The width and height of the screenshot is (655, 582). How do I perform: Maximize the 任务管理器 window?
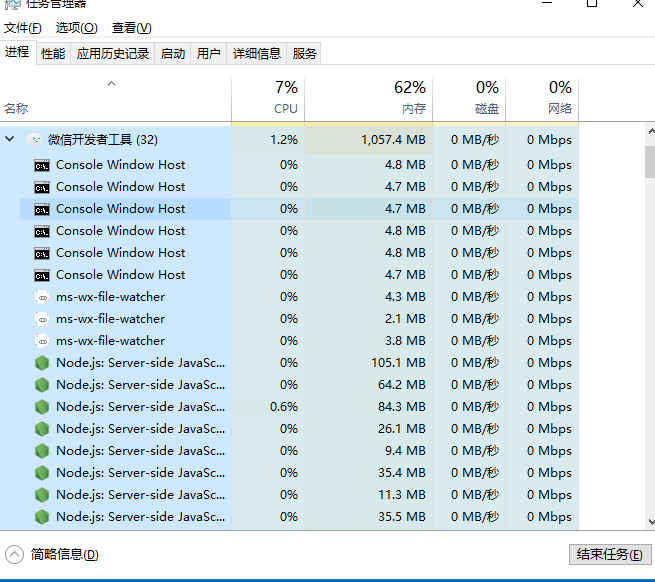click(x=592, y=3)
